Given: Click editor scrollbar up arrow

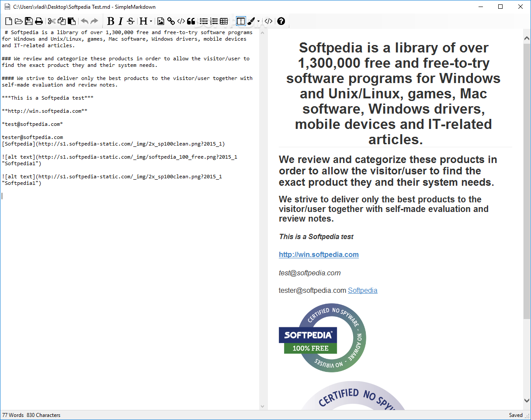Looking at the screenshot, I should click(x=263, y=33).
